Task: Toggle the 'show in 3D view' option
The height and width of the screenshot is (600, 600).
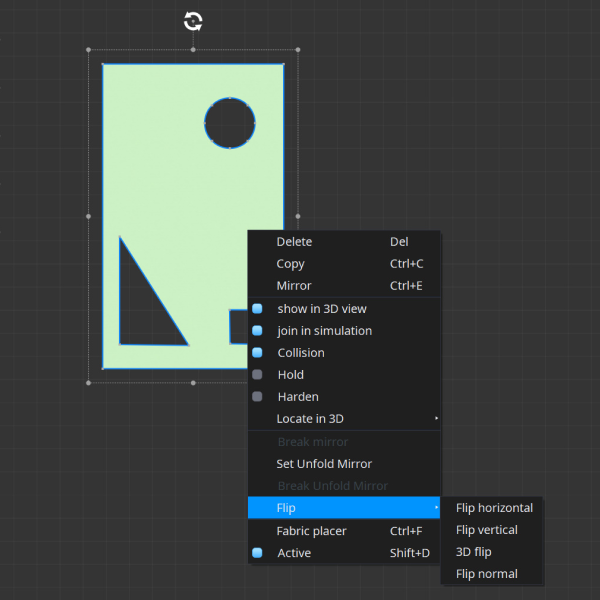Action: tap(321, 309)
